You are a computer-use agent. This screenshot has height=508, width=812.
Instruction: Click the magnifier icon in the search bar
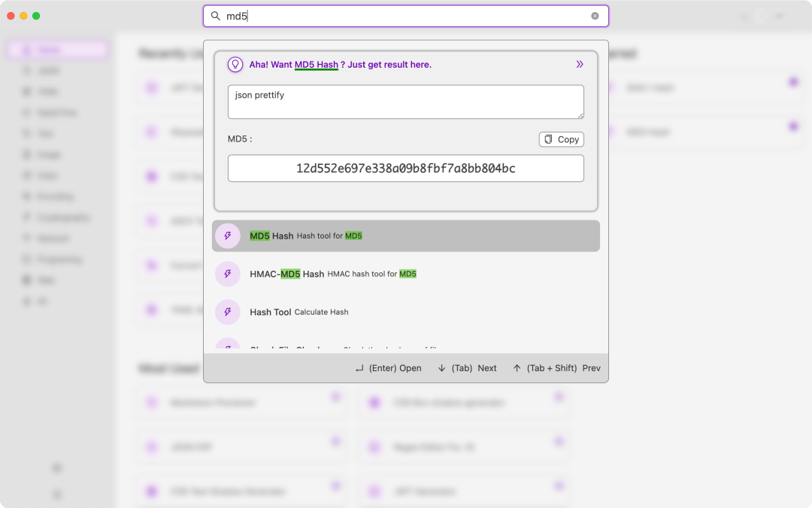tap(216, 16)
